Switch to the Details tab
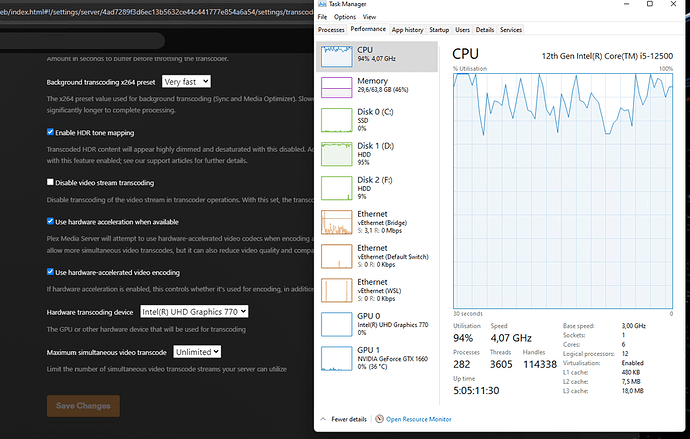 pos(485,29)
